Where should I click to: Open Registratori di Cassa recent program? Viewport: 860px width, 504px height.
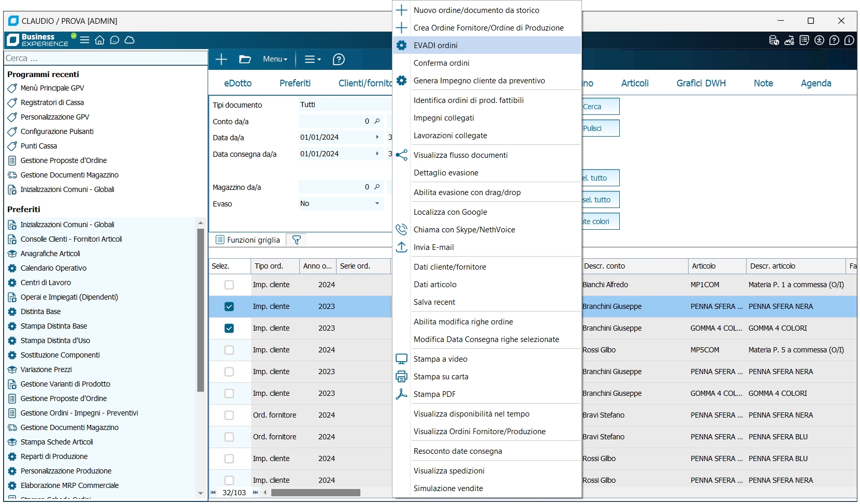pos(52,102)
